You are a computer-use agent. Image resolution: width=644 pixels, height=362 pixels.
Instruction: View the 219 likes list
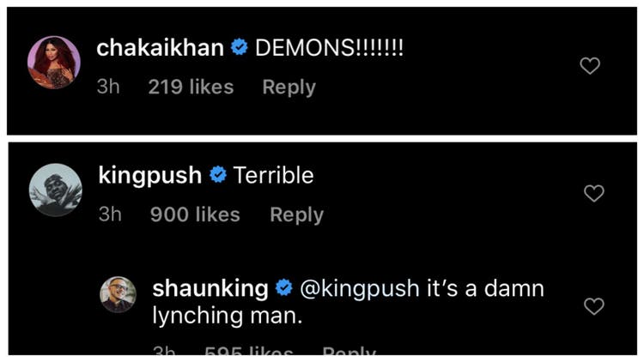point(191,87)
